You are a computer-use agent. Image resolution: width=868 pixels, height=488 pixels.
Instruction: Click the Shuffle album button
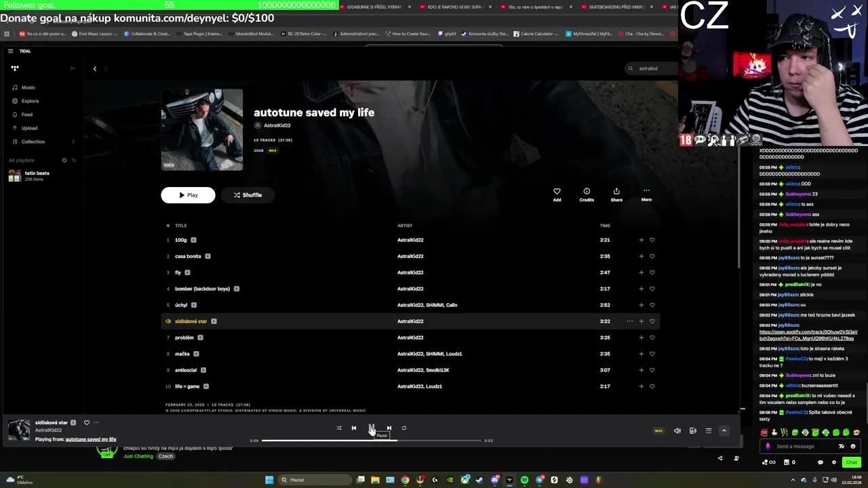[248, 195]
